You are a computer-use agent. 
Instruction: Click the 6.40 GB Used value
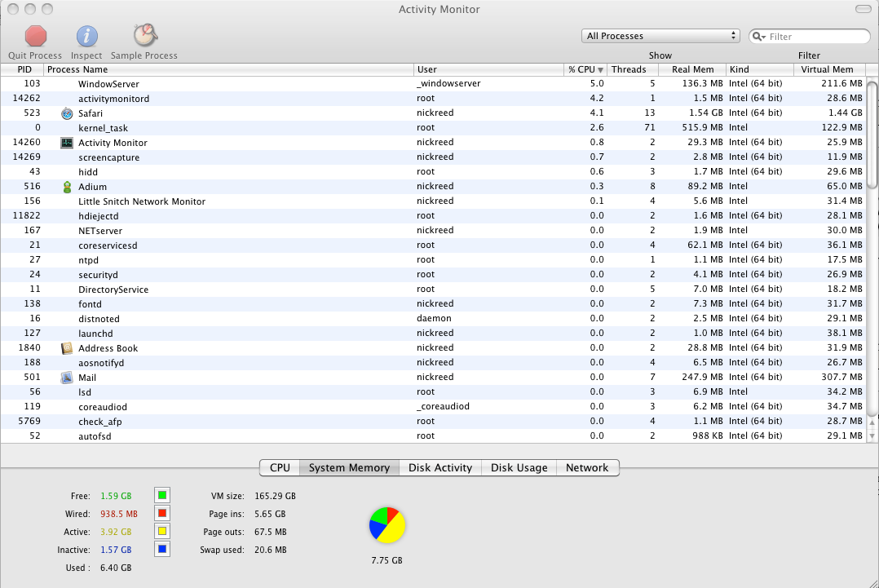[x=116, y=568]
